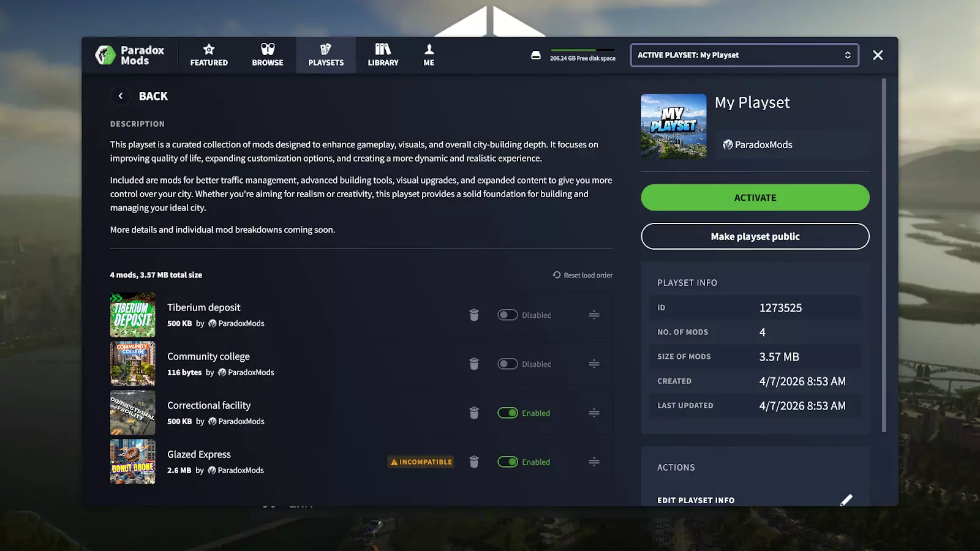Image resolution: width=980 pixels, height=551 pixels.
Task: Turn off the Glazed Express mod toggle
Action: [508, 462]
